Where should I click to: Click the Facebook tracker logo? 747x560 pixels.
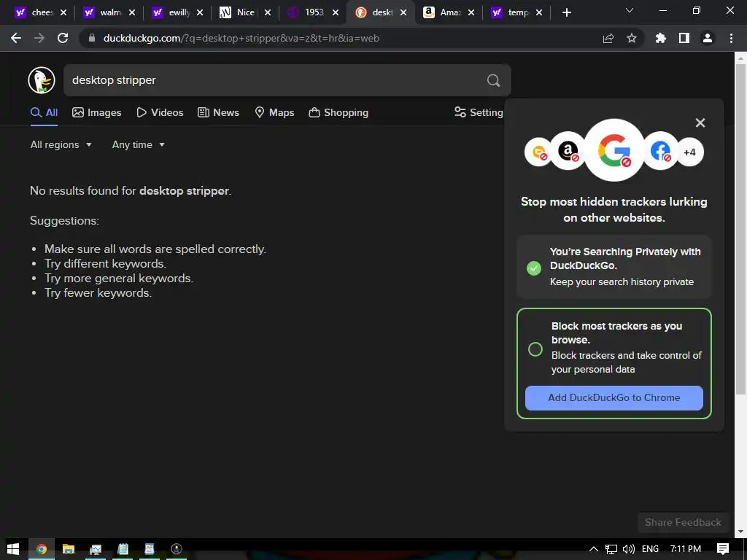(x=660, y=152)
